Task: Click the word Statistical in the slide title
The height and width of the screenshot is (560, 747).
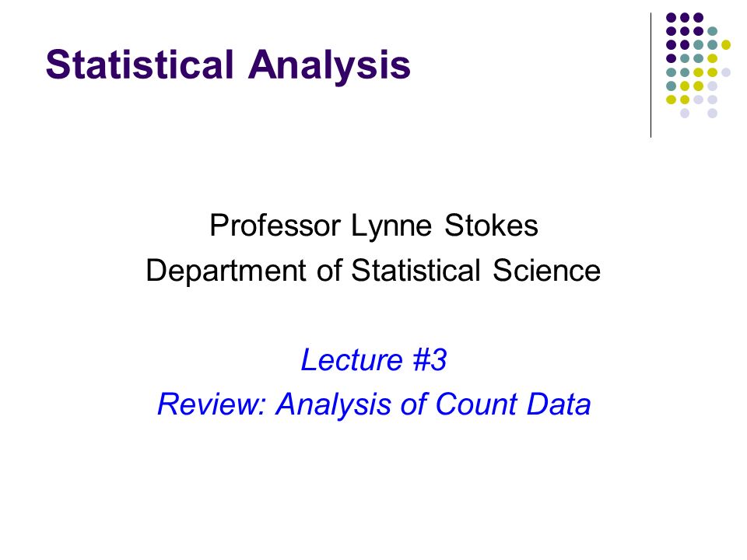Action: pyautogui.click(x=140, y=65)
